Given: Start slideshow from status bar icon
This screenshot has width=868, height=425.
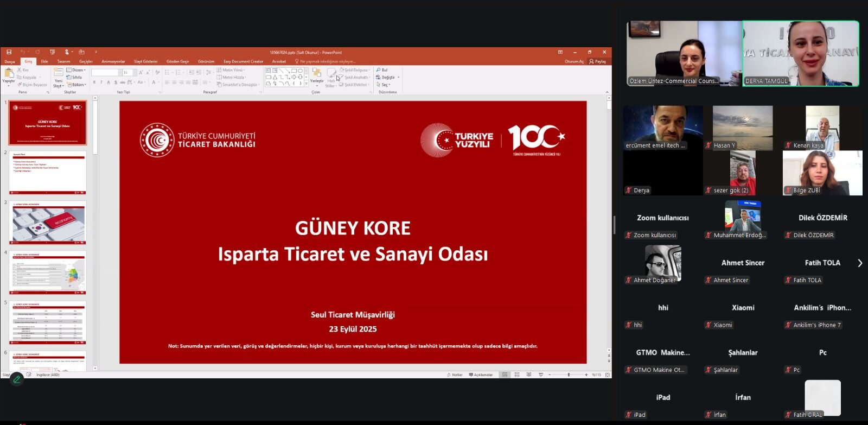Looking at the screenshot, I should (x=541, y=375).
